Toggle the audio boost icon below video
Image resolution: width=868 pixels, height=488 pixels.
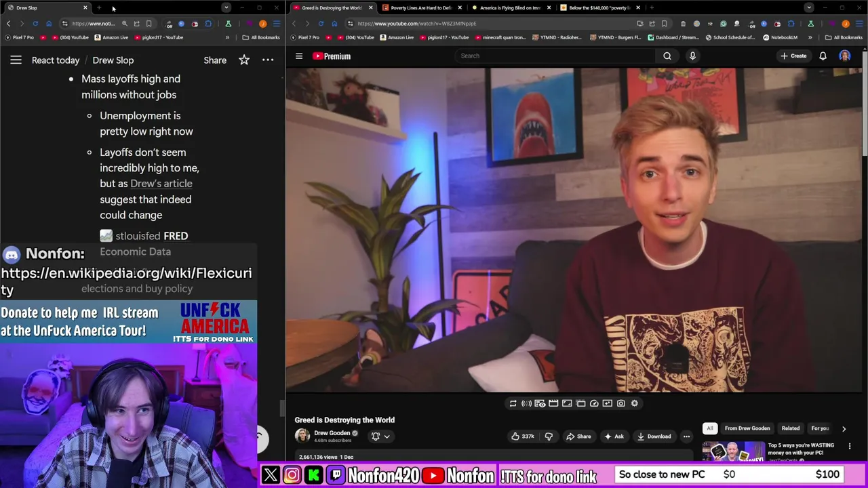click(526, 403)
